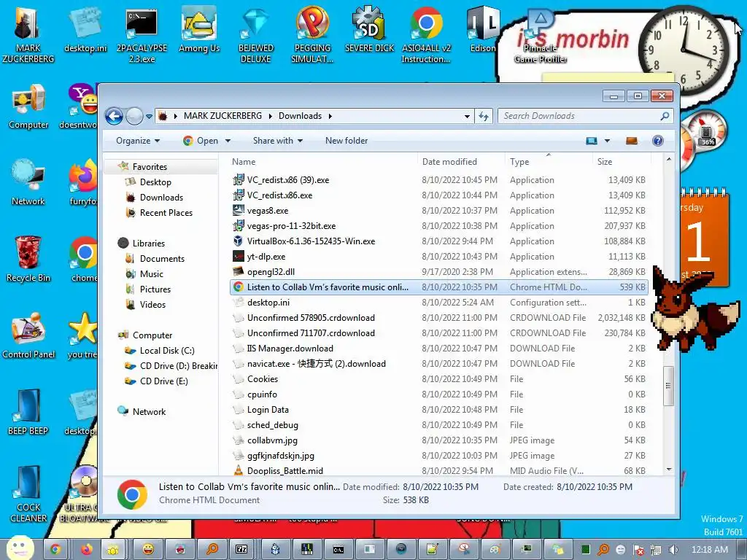The width and height of the screenshot is (747, 560).
Task: Click the scroll down arrow of file list
Action: (x=668, y=470)
